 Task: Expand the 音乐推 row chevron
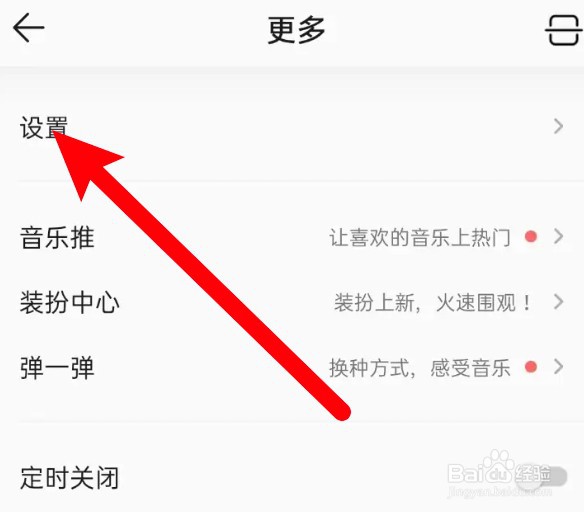click(x=558, y=236)
